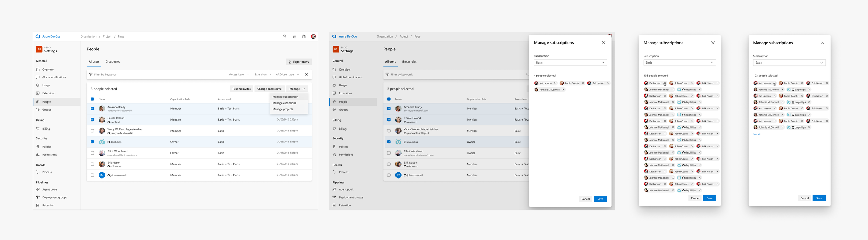Click Save in the dialog with See all

(x=819, y=198)
